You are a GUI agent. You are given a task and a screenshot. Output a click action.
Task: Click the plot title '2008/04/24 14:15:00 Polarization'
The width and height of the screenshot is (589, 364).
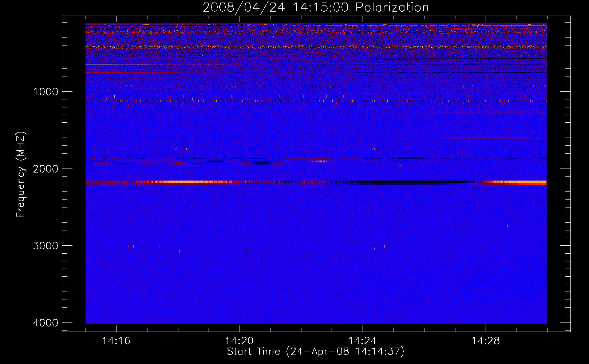pos(316,7)
